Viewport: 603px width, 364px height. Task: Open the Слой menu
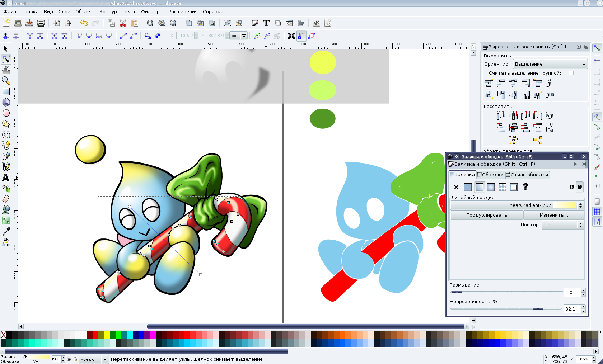pos(64,11)
